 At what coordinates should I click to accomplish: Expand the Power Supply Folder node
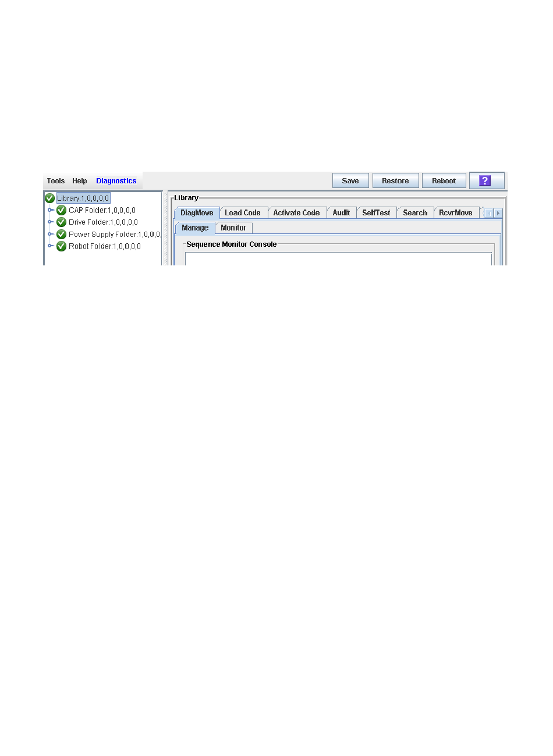[x=51, y=234]
